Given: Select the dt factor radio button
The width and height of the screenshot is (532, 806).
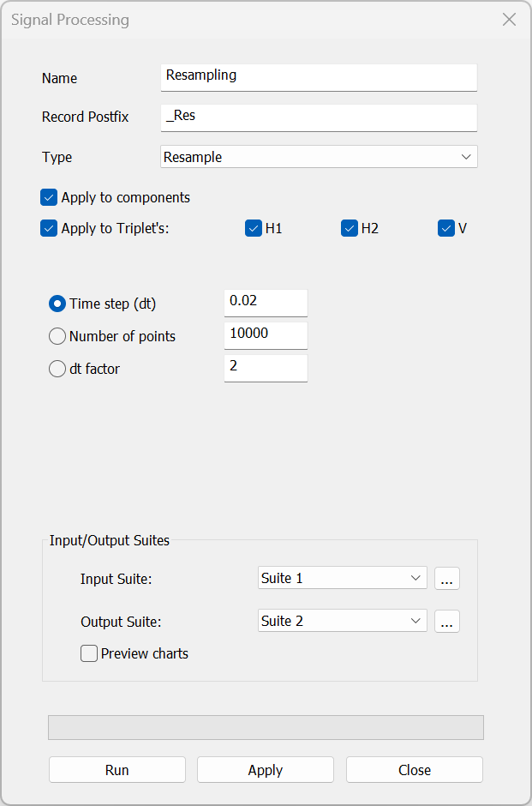Looking at the screenshot, I should [x=57, y=369].
